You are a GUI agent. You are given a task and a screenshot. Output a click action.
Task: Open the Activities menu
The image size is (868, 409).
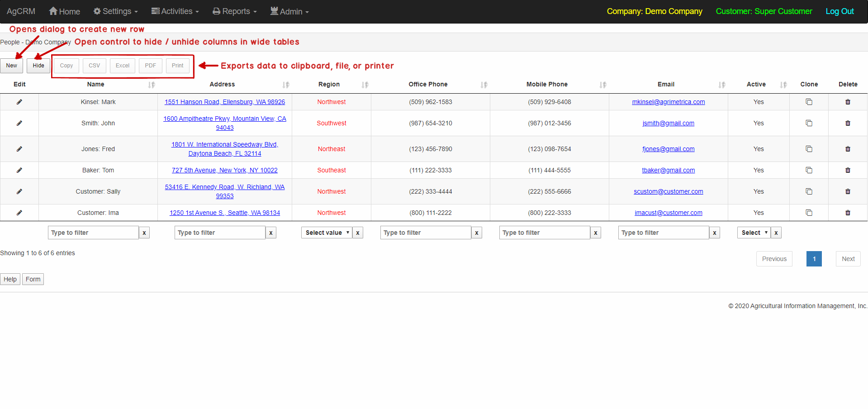click(x=175, y=11)
